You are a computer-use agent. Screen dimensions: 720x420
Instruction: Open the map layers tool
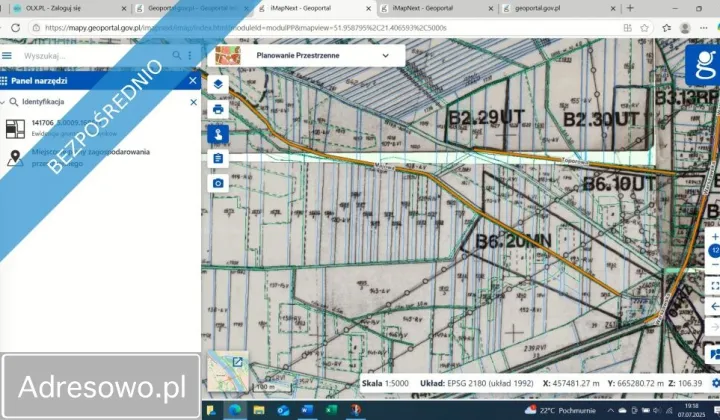[x=218, y=83]
